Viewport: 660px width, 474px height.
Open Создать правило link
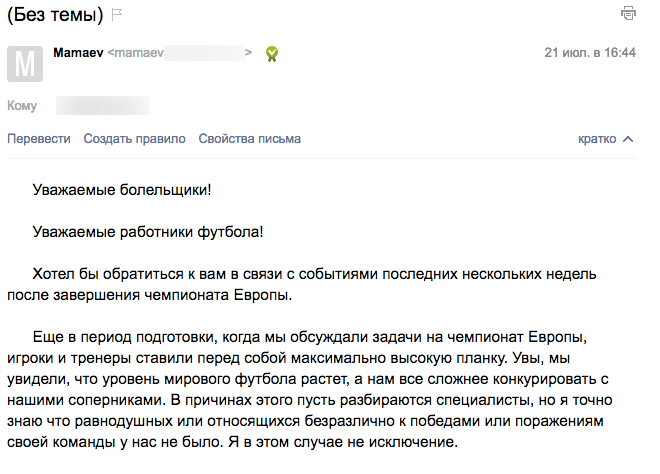point(134,138)
